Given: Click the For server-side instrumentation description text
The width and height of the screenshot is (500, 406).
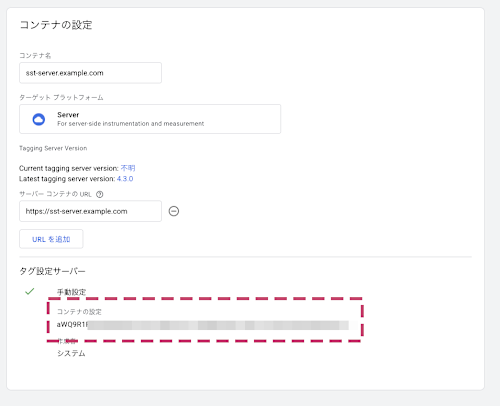Looking at the screenshot, I should 131,124.
